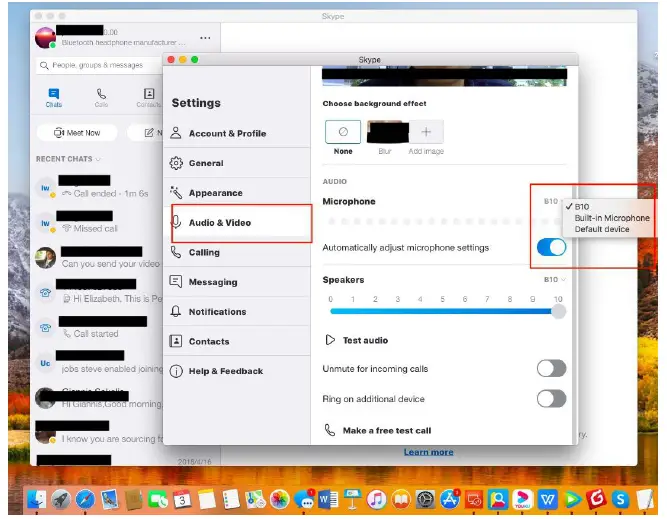Click Test audio play button
This screenshot has width=667, height=519.
[330, 340]
